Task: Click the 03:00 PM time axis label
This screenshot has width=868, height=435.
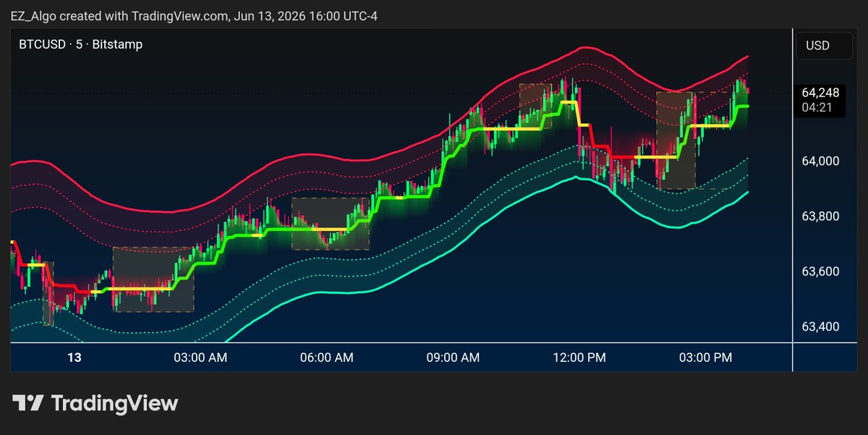Action: 705,358
